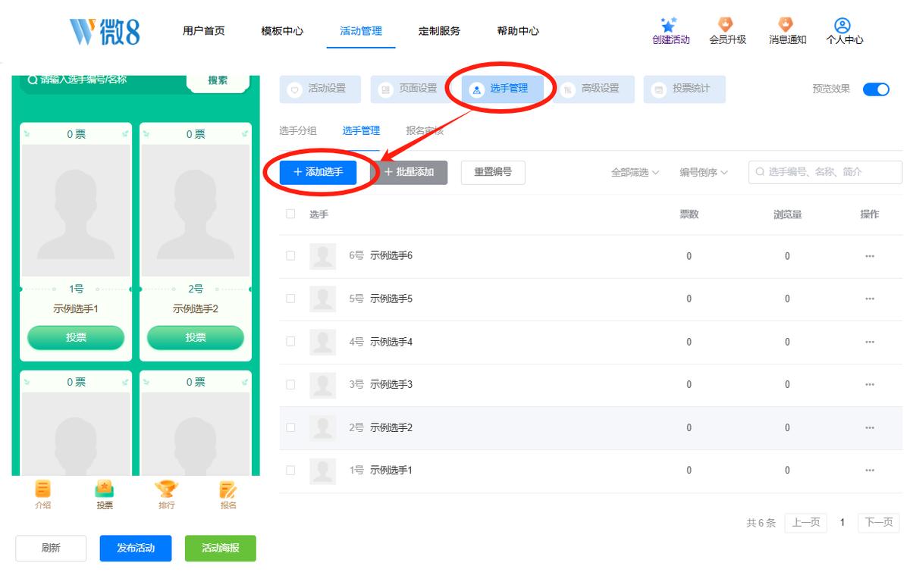Open the 个人中心 profile icon

click(x=843, y=25)
